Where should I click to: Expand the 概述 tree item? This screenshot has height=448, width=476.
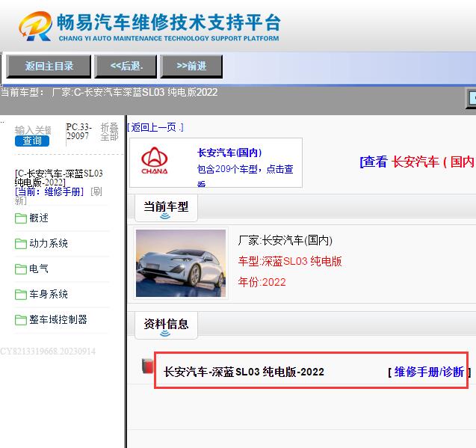39,218
